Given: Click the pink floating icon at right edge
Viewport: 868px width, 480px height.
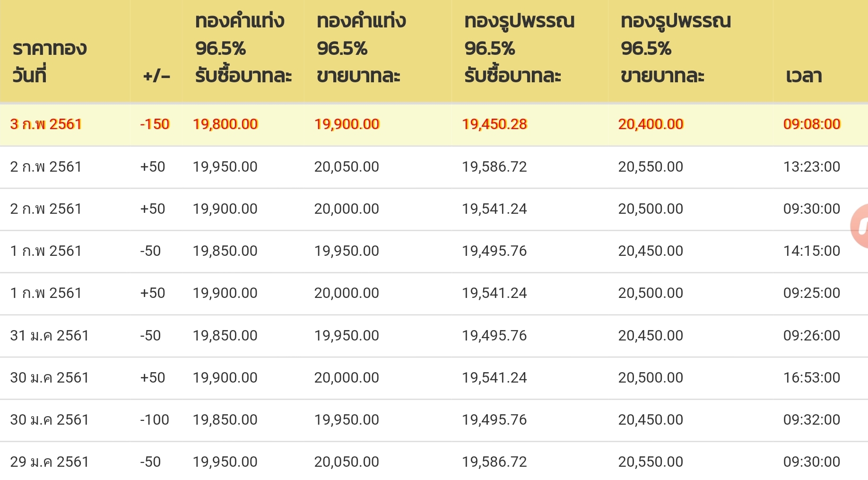Looking at the screenshot, I should (x=859, y=226).
